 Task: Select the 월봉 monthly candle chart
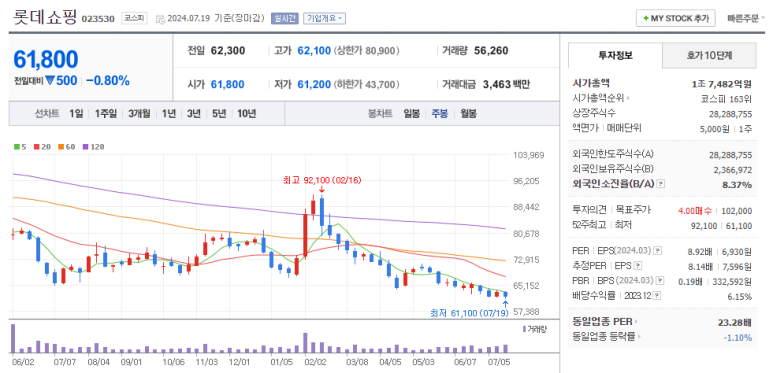[x=468, y=113]
